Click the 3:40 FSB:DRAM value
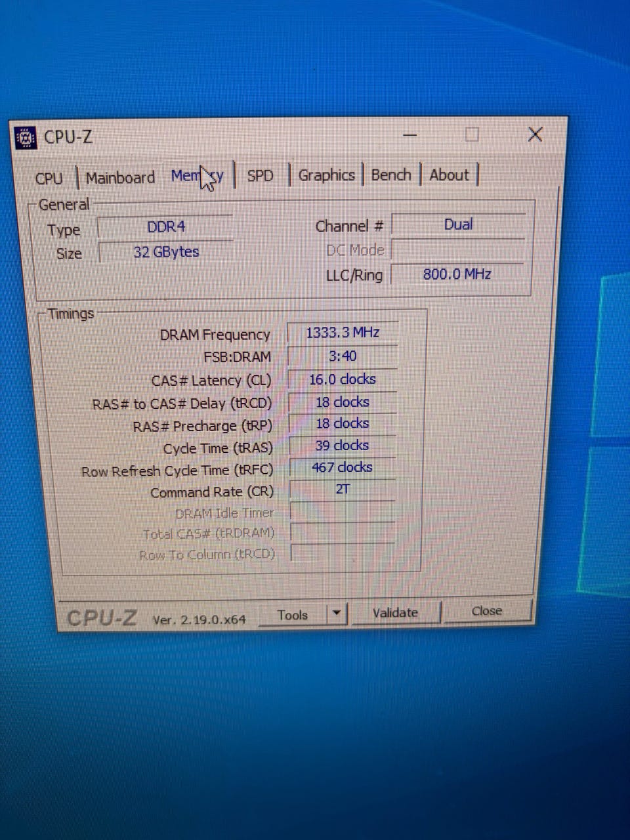Viewport: 630px width, 840px height. pos(343,356)
